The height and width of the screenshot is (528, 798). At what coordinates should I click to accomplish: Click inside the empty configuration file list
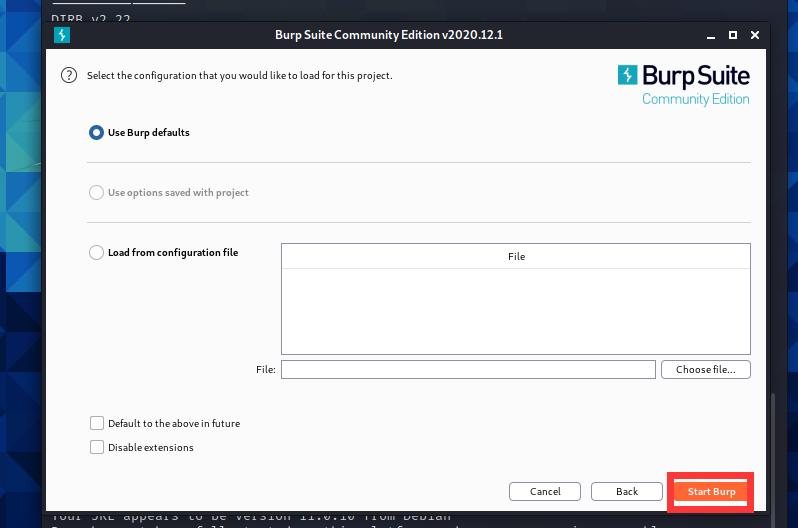point(516,311)
